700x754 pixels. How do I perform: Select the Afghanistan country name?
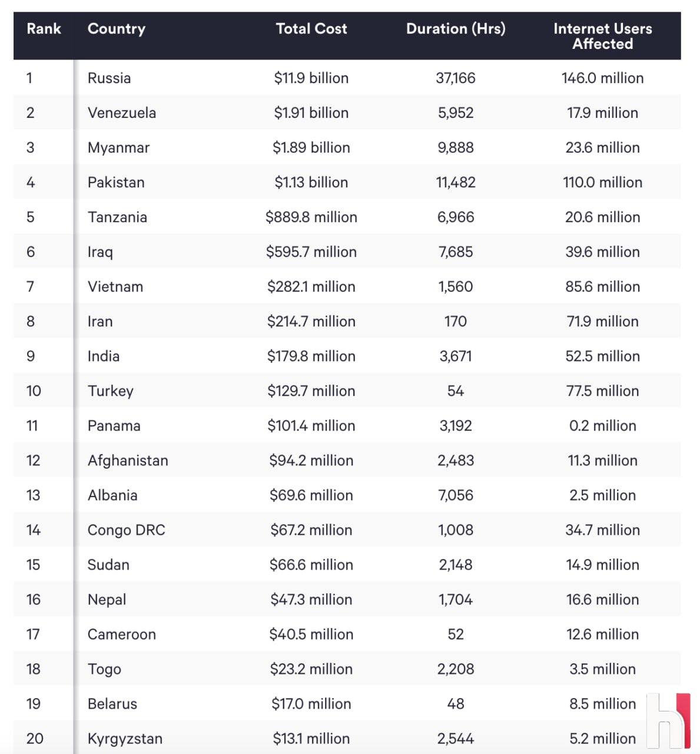tap(128, 461)
